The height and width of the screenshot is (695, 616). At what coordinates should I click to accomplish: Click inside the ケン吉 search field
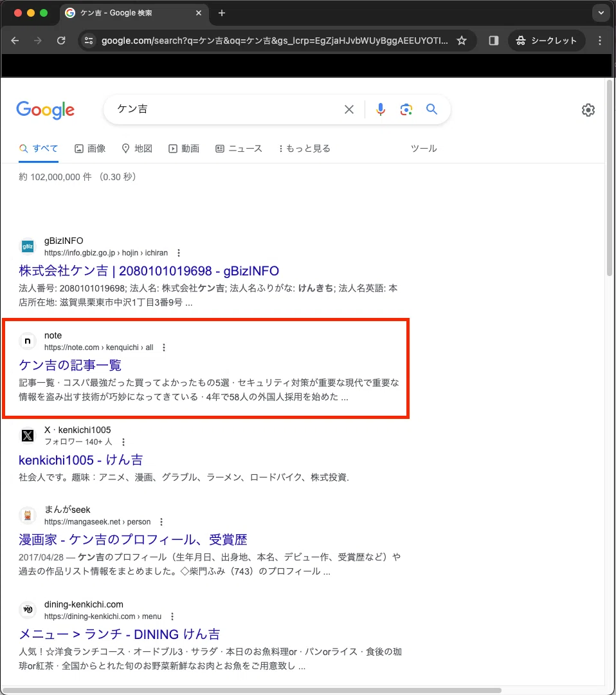[x=226, y=109]
